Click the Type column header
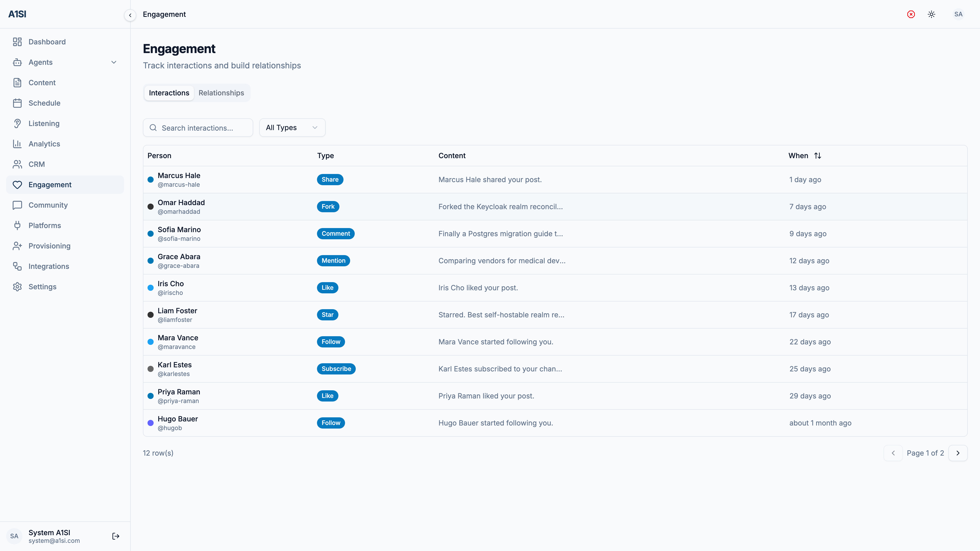Viewport: 980px width, 551px height. point(326,156)
